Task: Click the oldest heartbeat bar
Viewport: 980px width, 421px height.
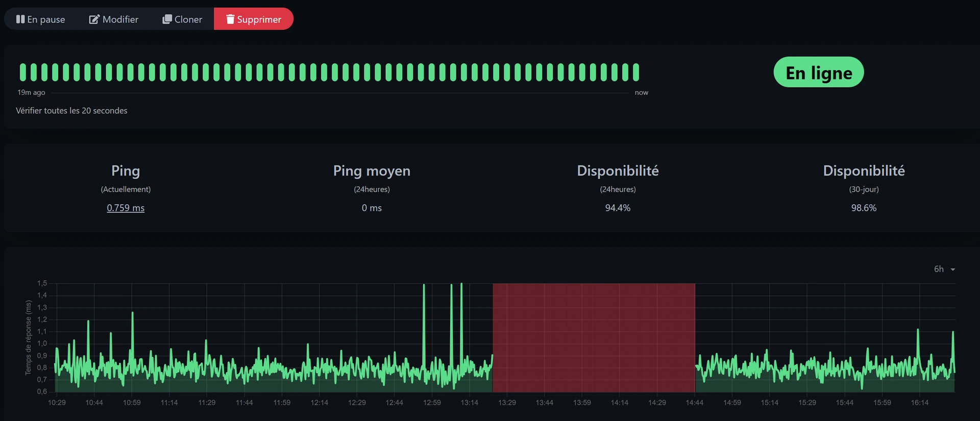Action: click(x=22, y=72)
